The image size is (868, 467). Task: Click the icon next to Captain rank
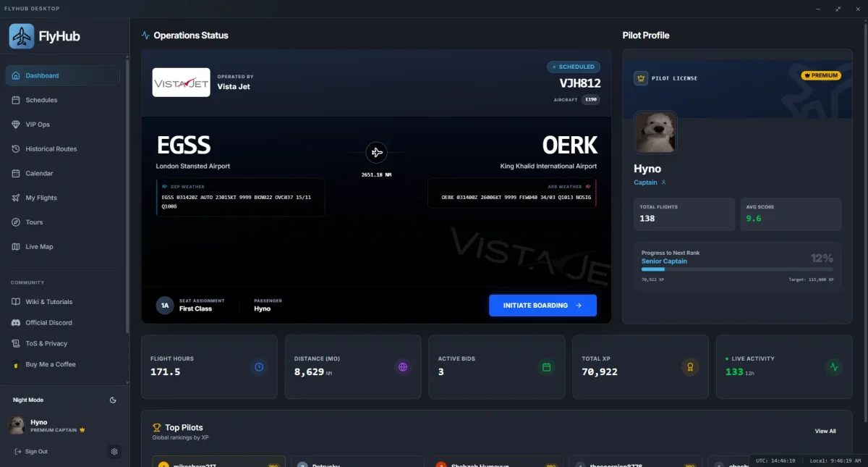pyautogui.click(x=664, y=183)
